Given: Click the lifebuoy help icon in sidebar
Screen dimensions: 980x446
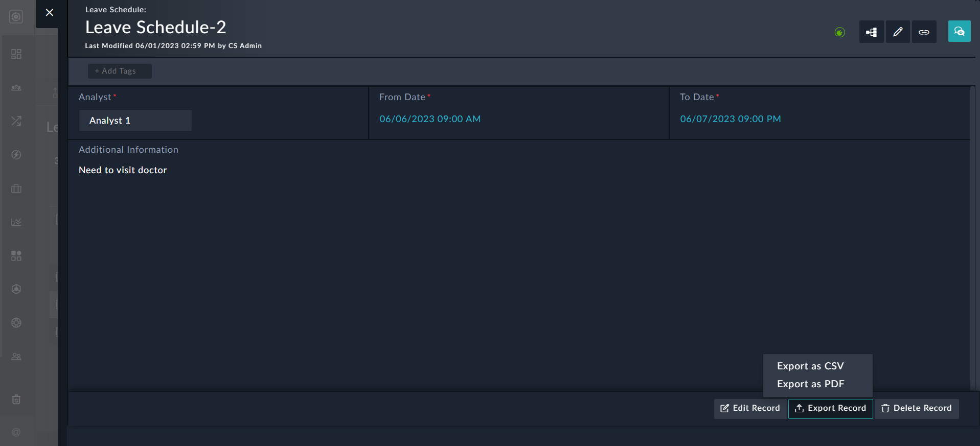Looking at the screenshot, I should coord(16,323).
